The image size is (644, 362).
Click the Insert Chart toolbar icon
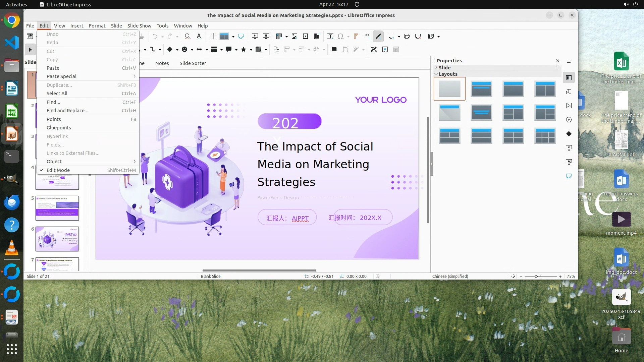(317, 36)
